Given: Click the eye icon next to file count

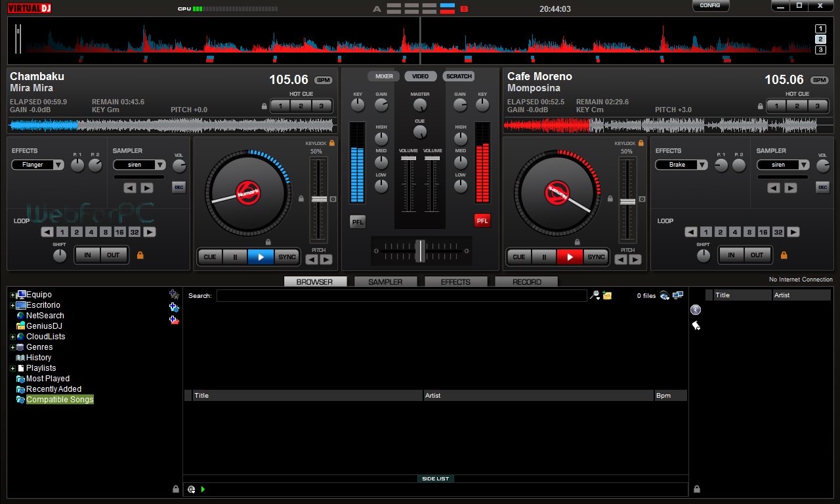Looking at the screenshot, I should point(665,295).
